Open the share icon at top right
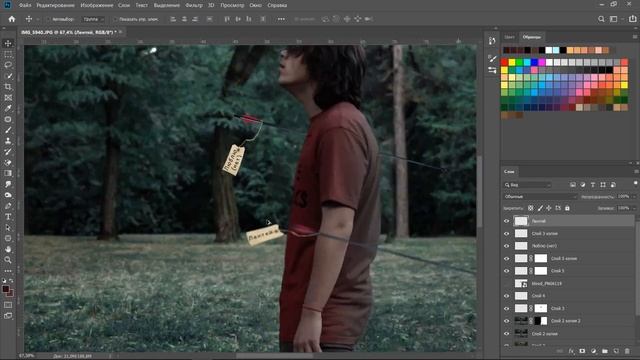Image resolution: width=640 pixels, height=360 pixels. tap(632, 19)
